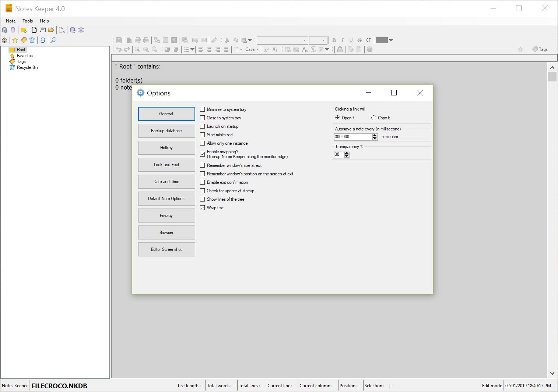Screen dimensions: 558x392
Task: Select the Copy it radio button
Action: 373,118
